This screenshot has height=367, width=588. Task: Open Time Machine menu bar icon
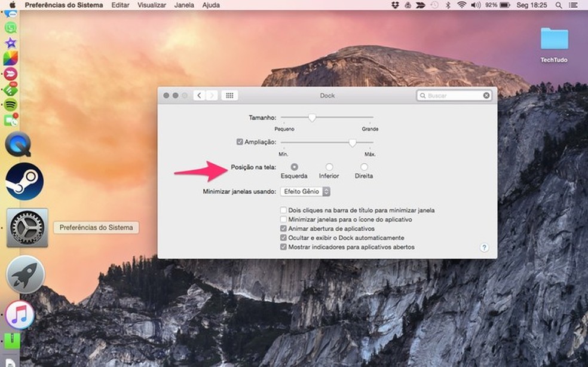coord(434,5)
